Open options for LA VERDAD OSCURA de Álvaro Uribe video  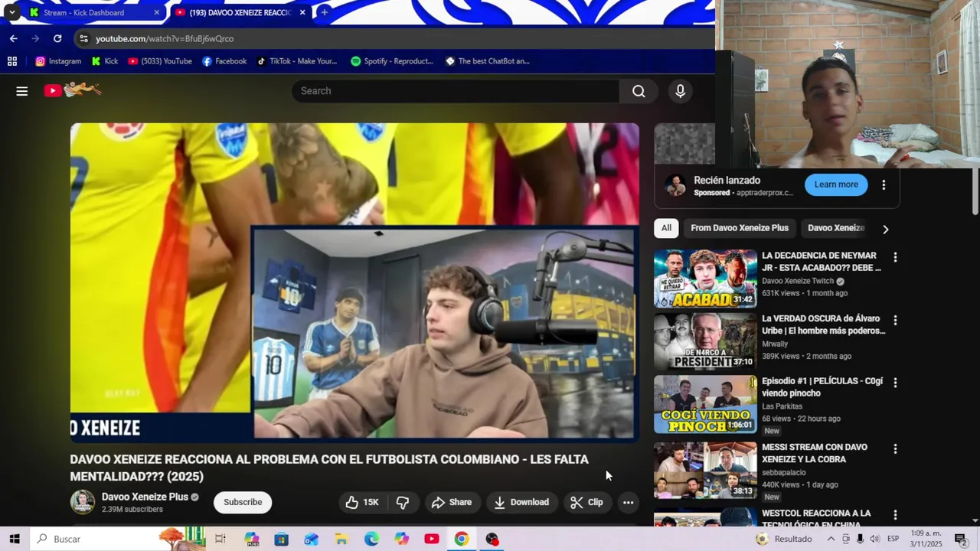(x=895, y=320)
